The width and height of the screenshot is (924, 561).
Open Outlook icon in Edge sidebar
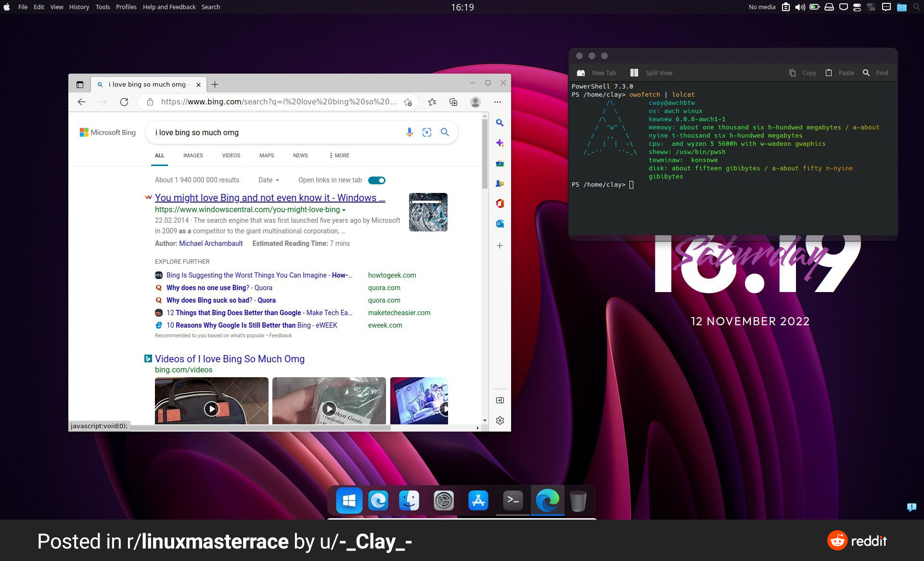pos(500,224)
